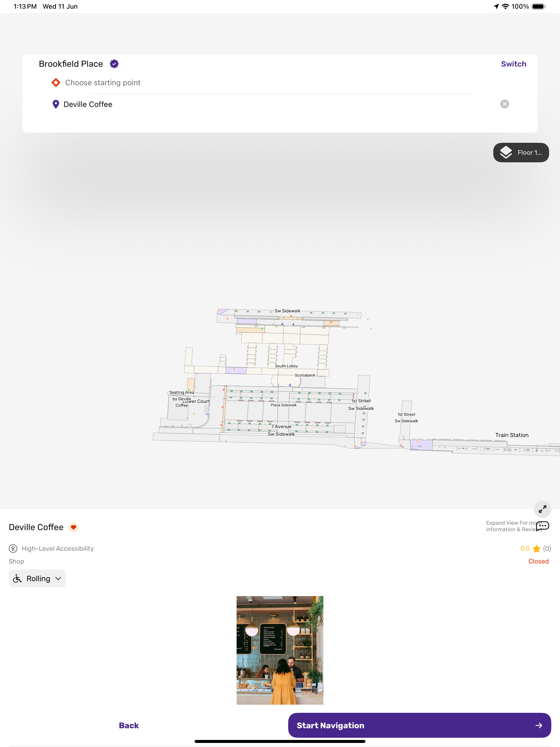The height and width of the screenshot is (747, 560).
Task: Toggle the favorite heart for Deville Coffee
Action: 73,527
